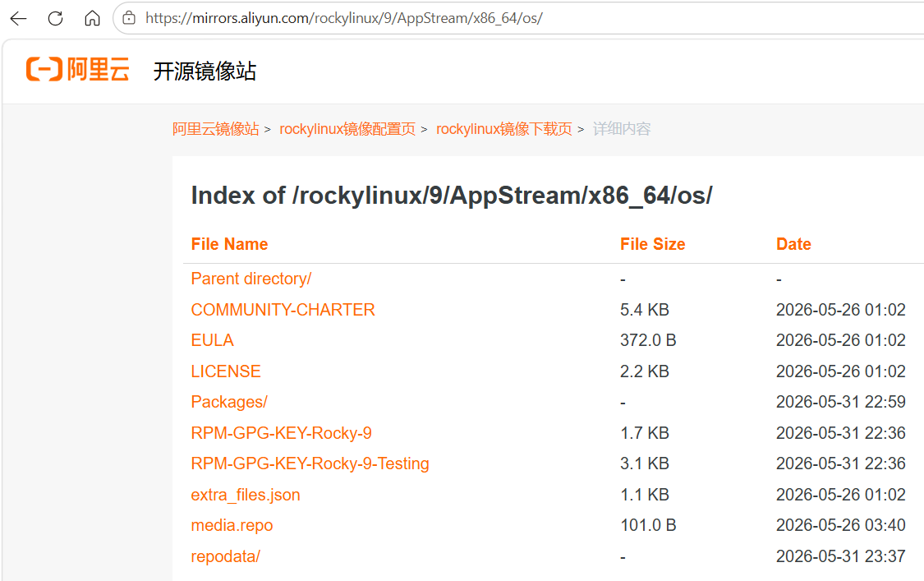Open the browser home page icon
Viewport: 924px width, 581px height.
click(92, 18)
